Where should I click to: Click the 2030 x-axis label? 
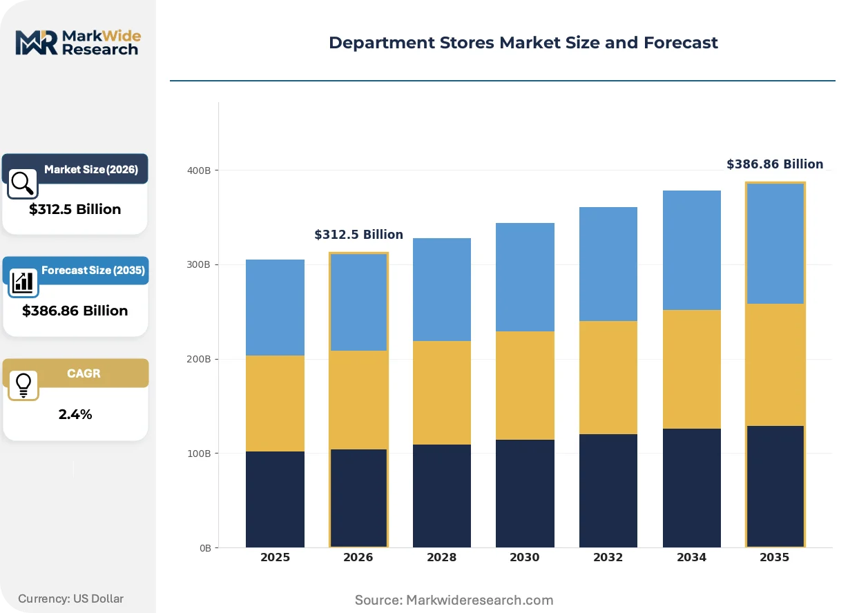click(525, 558)
